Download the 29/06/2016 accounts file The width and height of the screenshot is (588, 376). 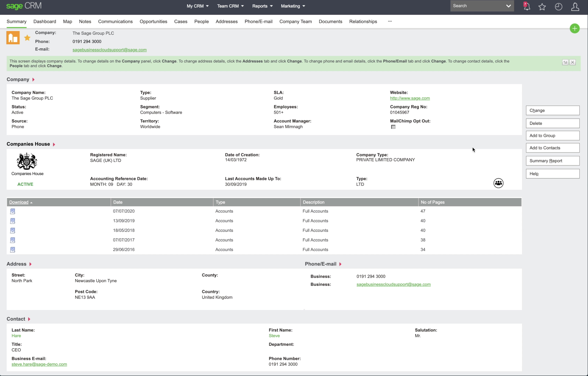(13, 250)
